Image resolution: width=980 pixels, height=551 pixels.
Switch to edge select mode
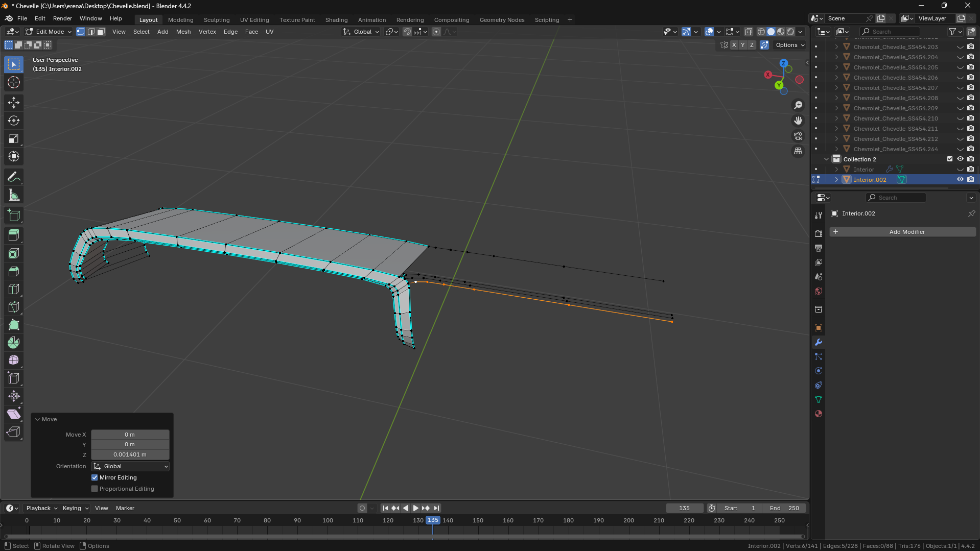tap(91, 32)
